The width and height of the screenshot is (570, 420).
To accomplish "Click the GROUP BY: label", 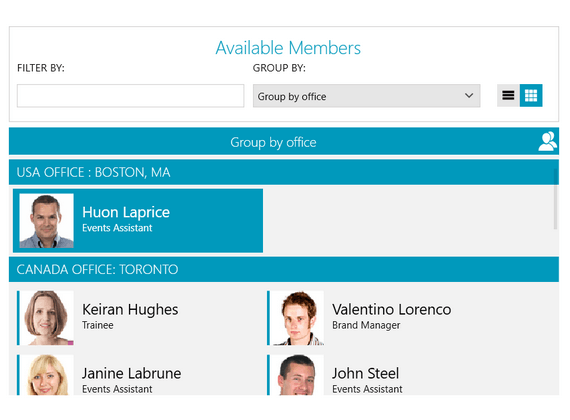I will pos(279,68).
